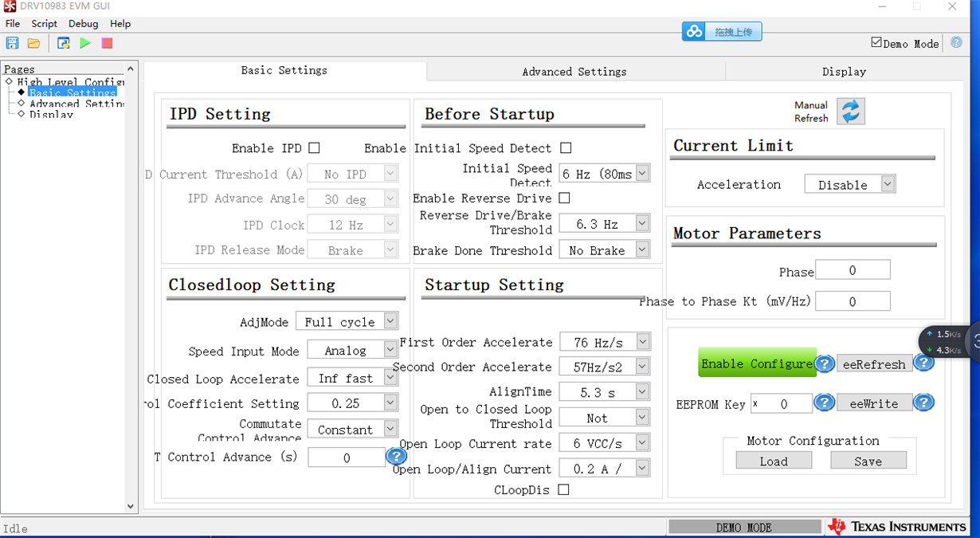Click the Open folder toolbar icon
The image size is (980, 538).
point(33,43)
